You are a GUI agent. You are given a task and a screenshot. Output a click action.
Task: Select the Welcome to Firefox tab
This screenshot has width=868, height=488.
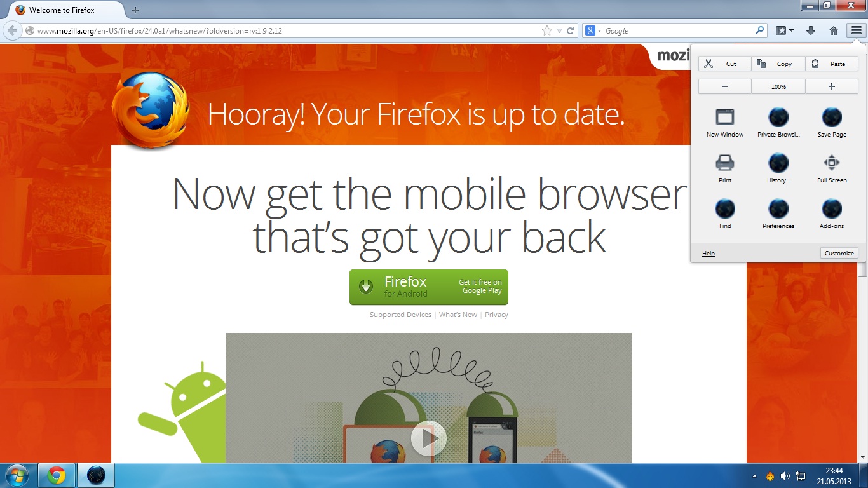62,10
